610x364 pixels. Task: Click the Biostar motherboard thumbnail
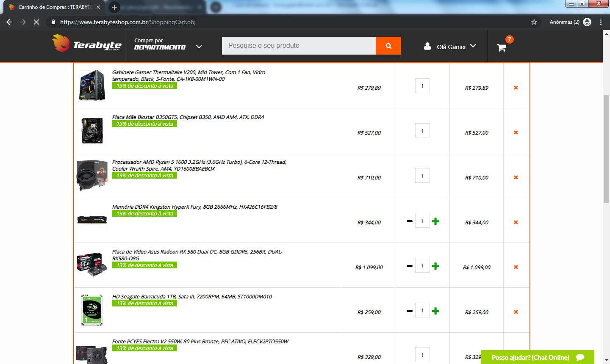pyautogui.click(x=92, y=130)
